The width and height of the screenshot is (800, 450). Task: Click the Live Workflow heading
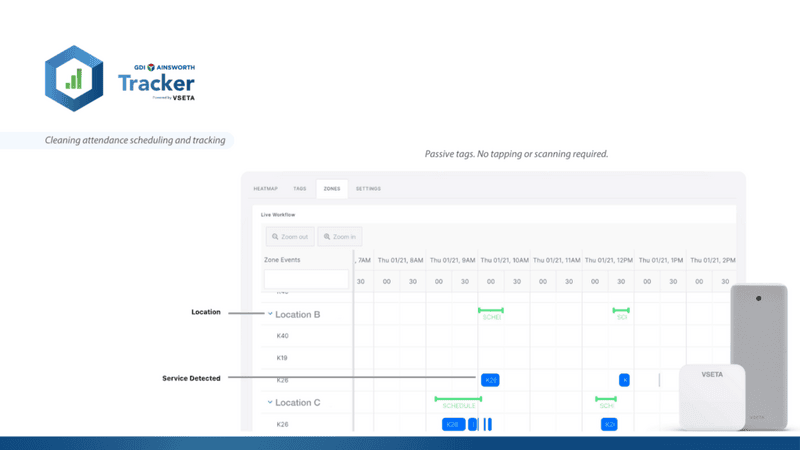[278, 215]
